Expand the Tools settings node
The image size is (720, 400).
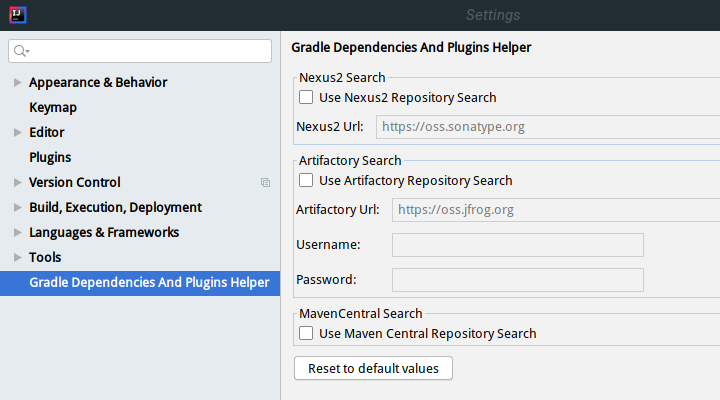pyautogui.click(x=17, y=257)
